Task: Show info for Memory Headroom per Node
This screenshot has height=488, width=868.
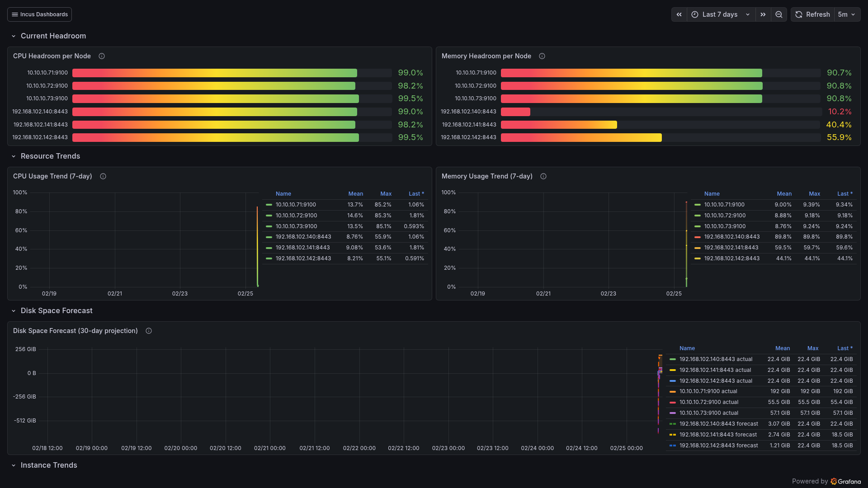Action: click(542, 56)
